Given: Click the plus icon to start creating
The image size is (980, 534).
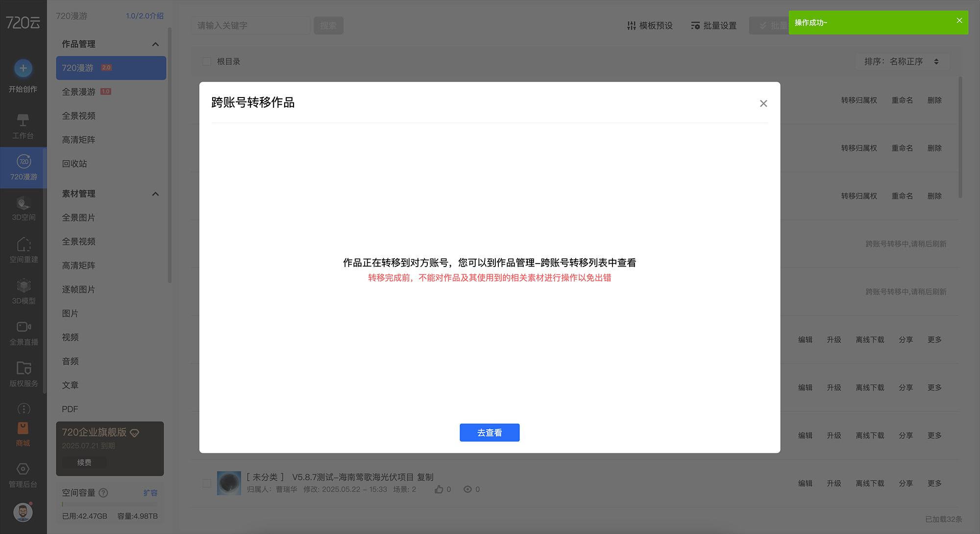Looking at the screenshot, I should 23,68.
